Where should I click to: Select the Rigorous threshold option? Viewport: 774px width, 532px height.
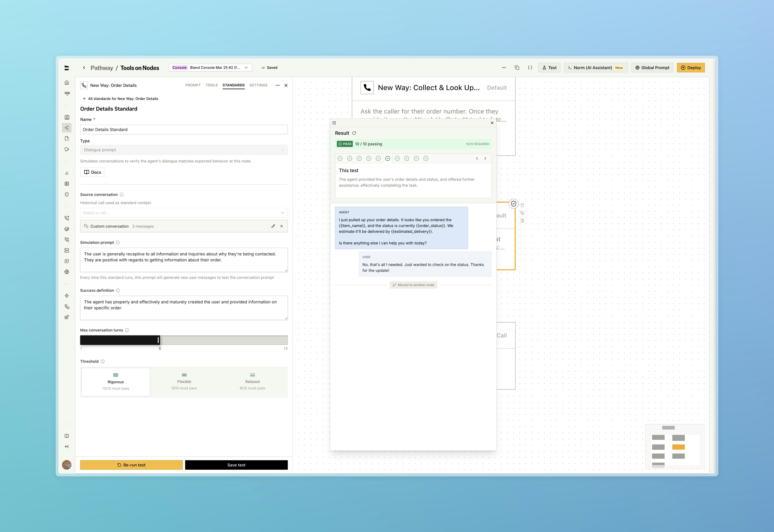tap(115, 382)
